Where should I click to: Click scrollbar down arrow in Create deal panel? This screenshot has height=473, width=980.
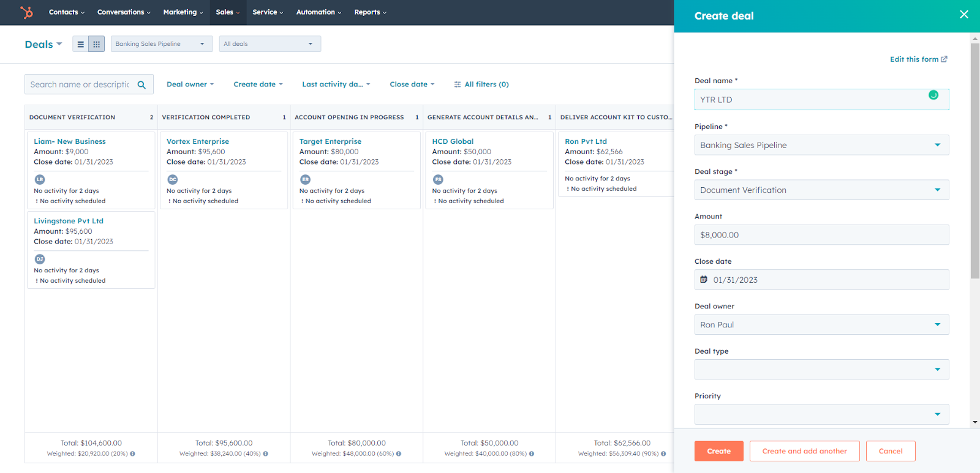[x=975, y=422]
